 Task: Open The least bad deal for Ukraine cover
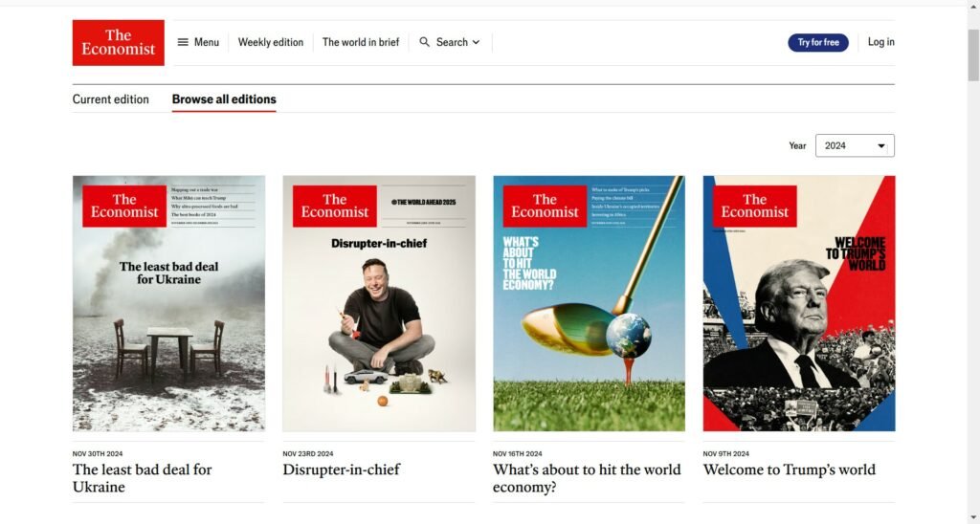pos(168,303)
